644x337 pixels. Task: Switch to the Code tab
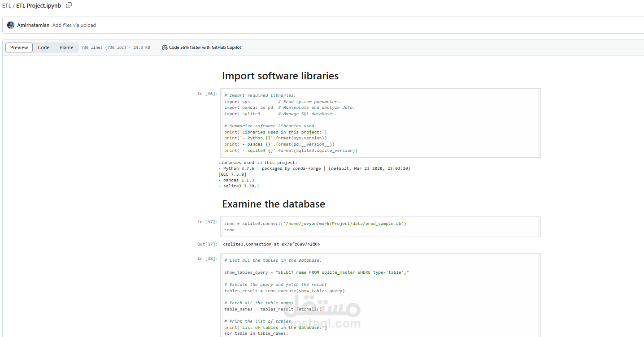coord(44,47)
